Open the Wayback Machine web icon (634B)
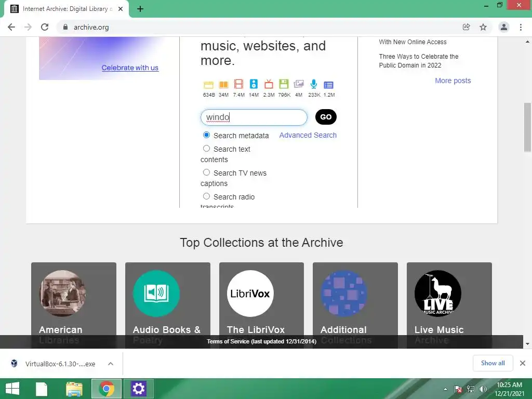The width and height of the screenshot is (532, 399). [x=208, y=85]
